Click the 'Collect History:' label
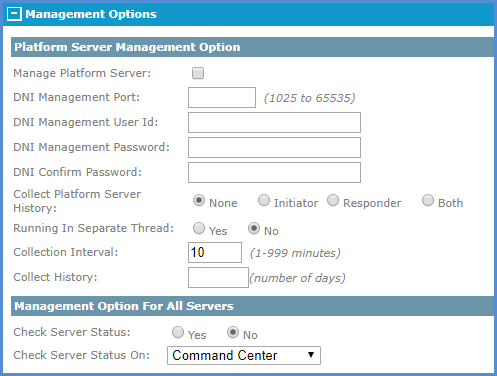Screen dimensions: 497x376 55,277
